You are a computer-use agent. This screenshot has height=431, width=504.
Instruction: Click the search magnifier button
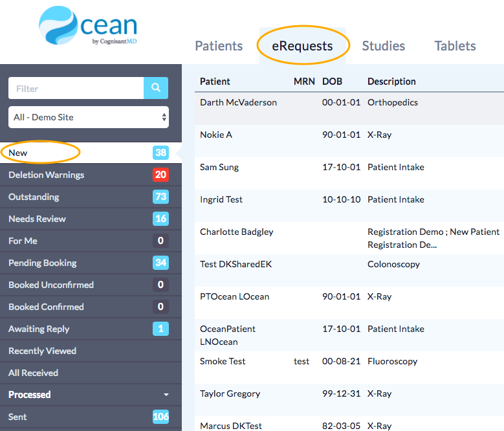pyautogui.click(x=155, y=88)
